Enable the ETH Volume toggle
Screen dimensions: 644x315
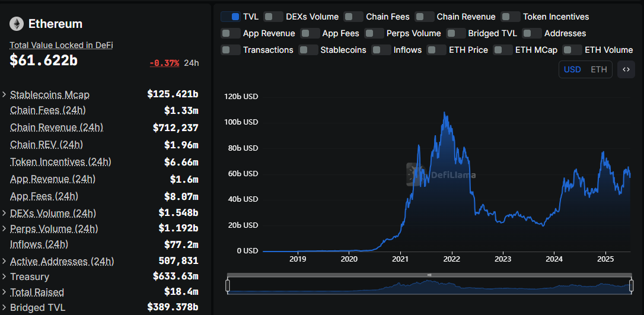pyautogui.click(x=572, y=50)
